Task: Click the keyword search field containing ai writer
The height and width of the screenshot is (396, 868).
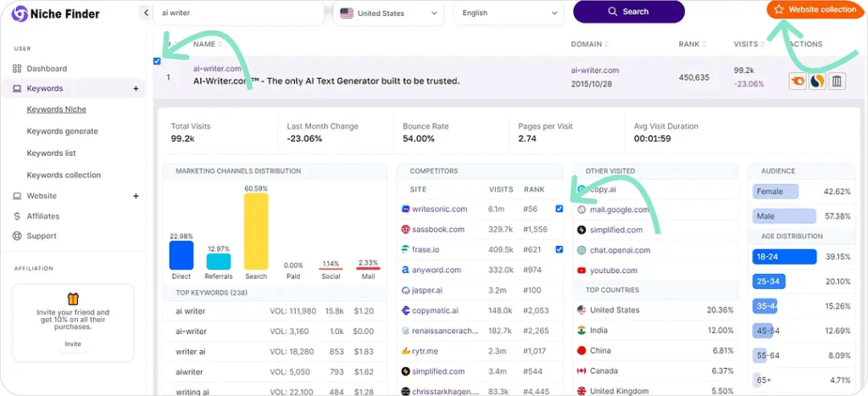Action: (237, 13)
